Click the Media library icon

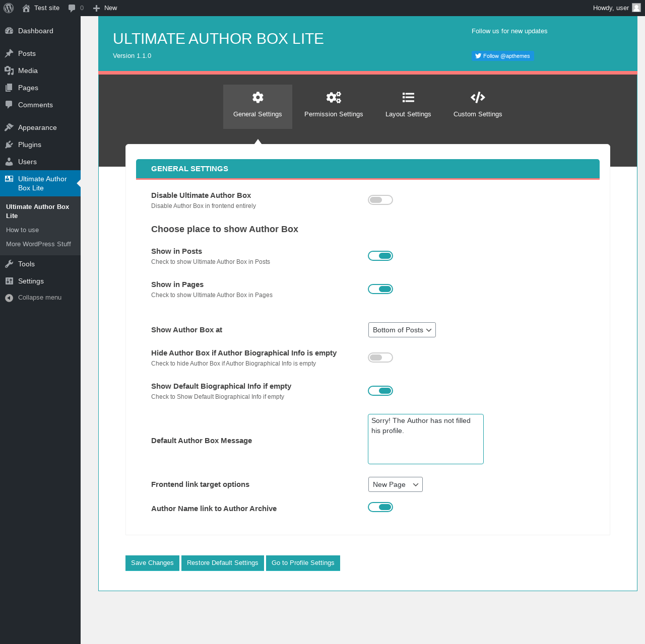pos(9,70)
